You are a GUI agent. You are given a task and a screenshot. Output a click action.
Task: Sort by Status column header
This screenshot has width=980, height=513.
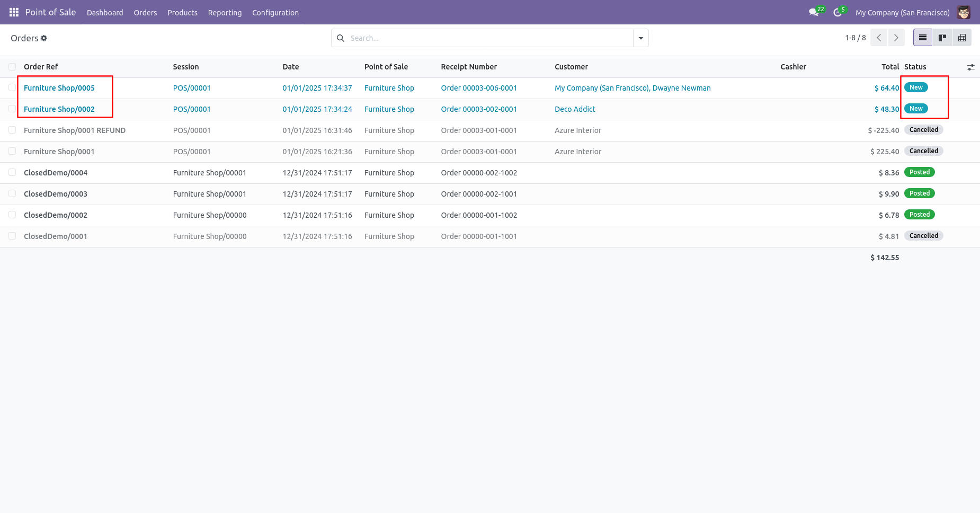(915, 67)
